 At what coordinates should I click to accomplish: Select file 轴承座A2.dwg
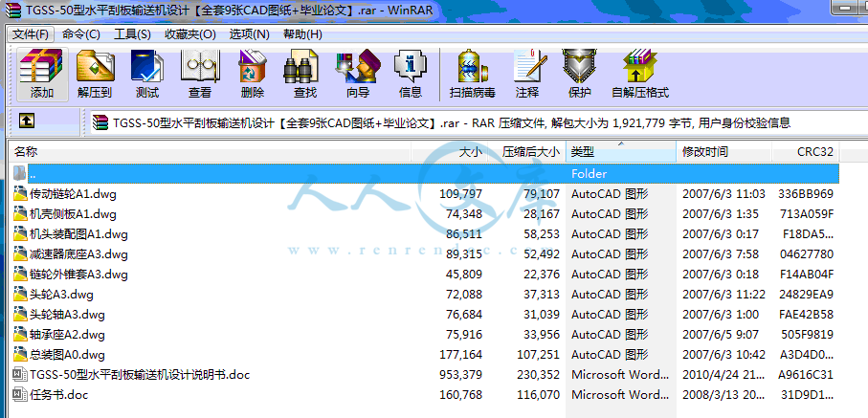click(67, 335)
